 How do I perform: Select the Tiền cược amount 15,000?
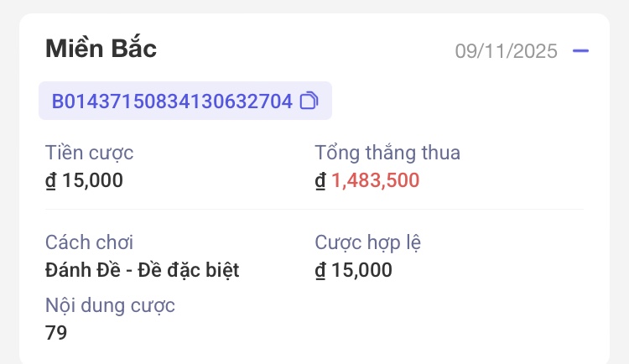pos(93,179)
